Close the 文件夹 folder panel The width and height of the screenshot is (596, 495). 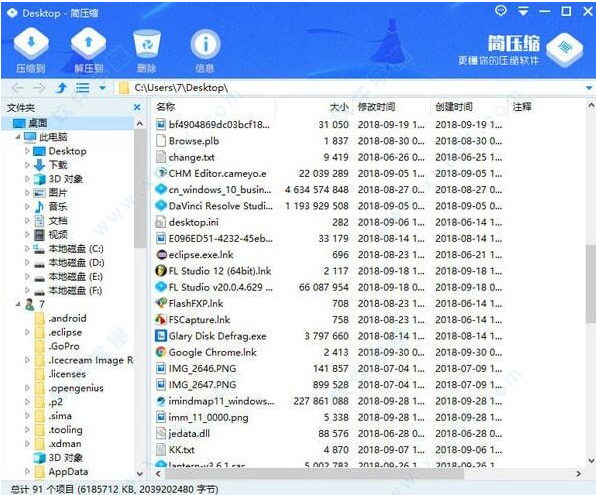[137, 108]
